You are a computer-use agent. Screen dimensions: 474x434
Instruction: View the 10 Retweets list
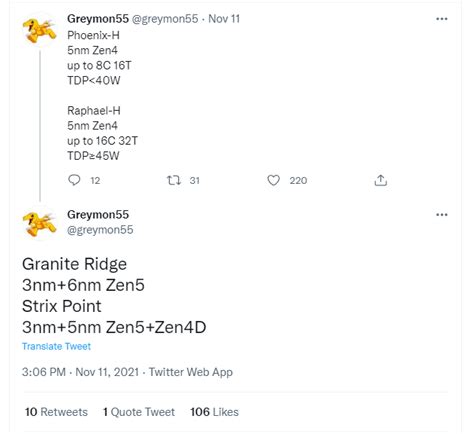(x=56, y=412)
